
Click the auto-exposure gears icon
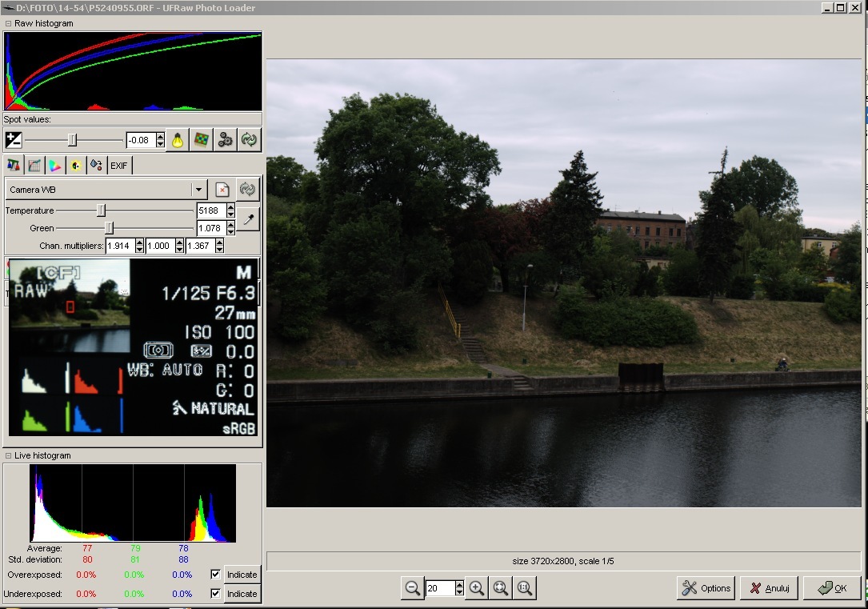click(226, 140)
